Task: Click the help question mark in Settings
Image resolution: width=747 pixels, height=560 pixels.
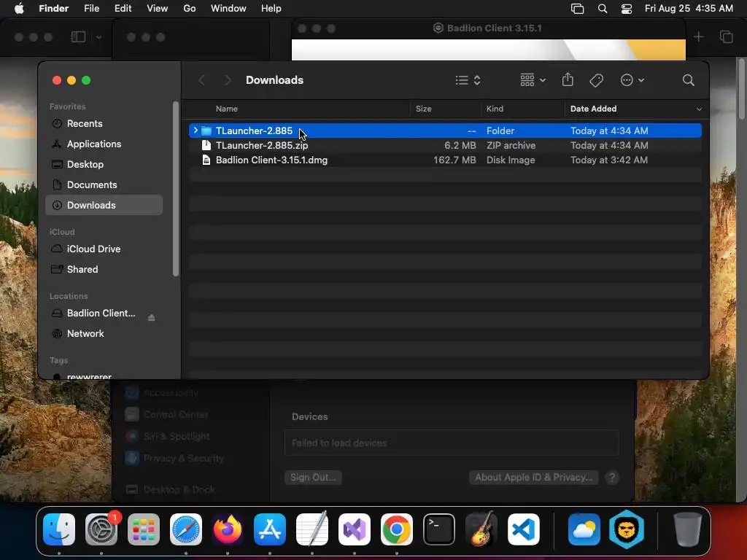Action: click(x=612, y=478)
